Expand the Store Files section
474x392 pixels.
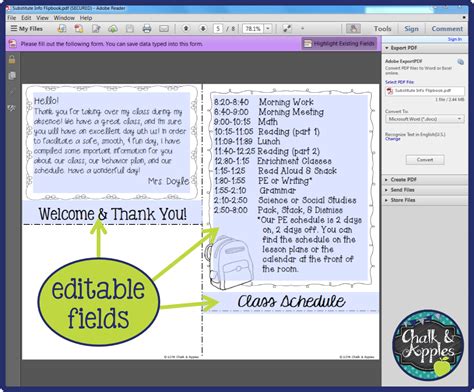click(424, 200)
